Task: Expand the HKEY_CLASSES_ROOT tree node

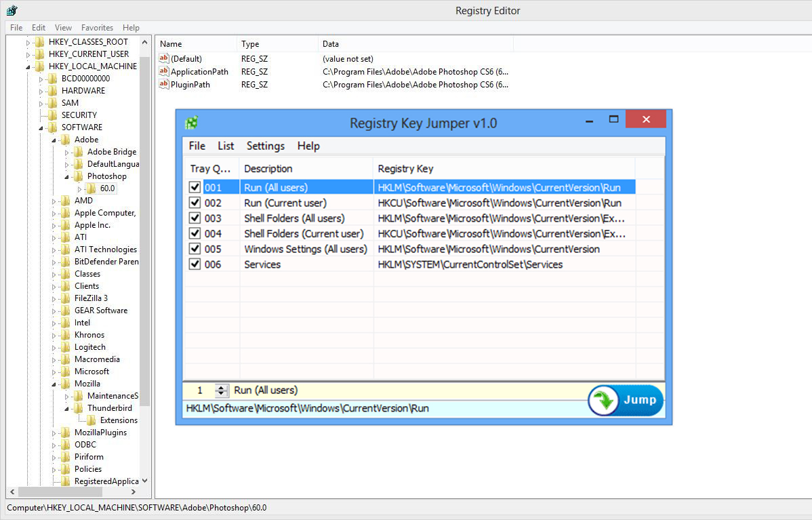Action: coord(28,43)
